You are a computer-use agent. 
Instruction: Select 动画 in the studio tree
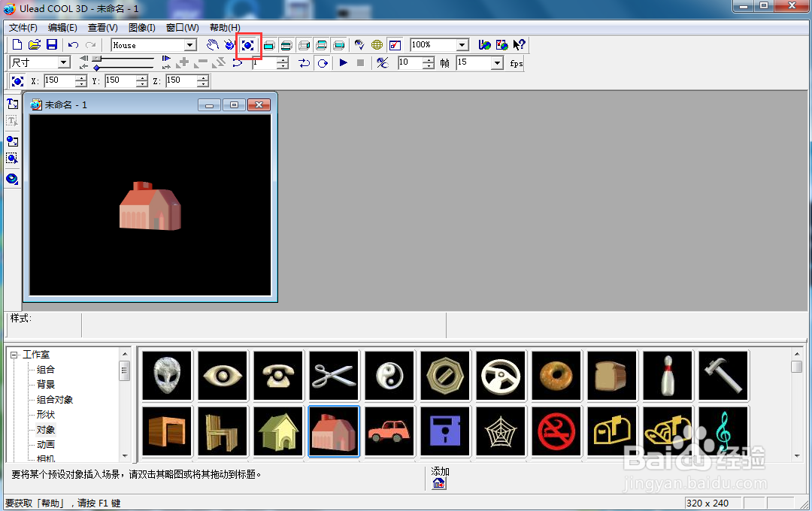pyautogui.click(x=46, y=445)
